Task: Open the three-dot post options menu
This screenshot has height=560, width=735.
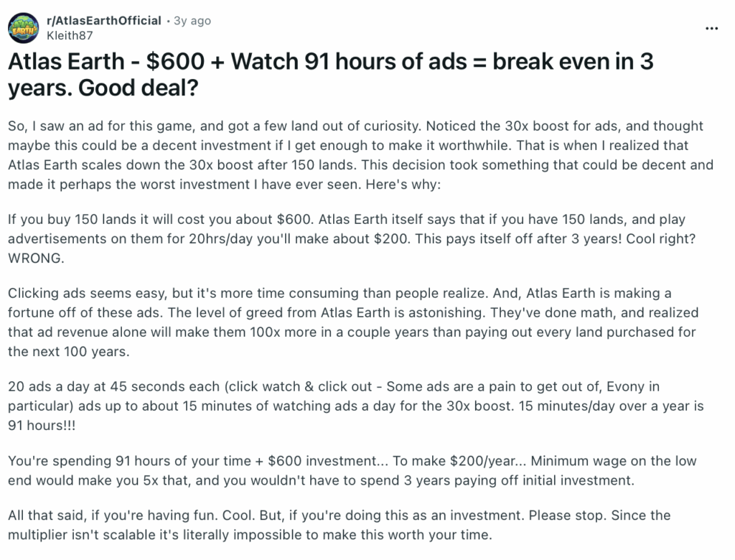Action: point(711,28)
